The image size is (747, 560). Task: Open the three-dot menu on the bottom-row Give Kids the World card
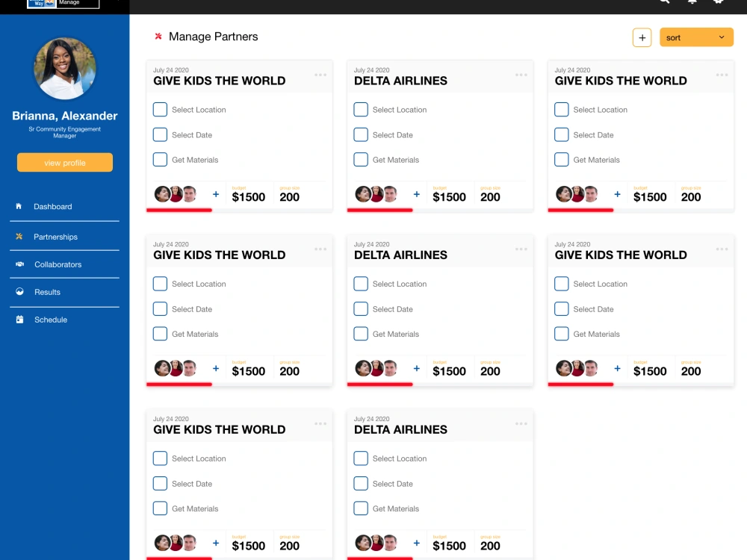coord(320,423)
